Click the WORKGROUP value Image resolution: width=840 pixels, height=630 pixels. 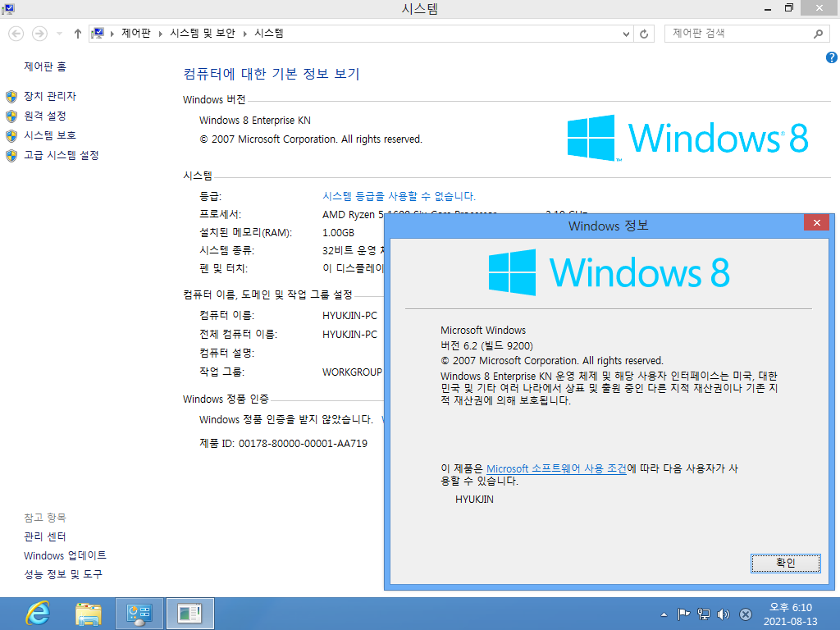pyautogui.click(x=352, y=372)
